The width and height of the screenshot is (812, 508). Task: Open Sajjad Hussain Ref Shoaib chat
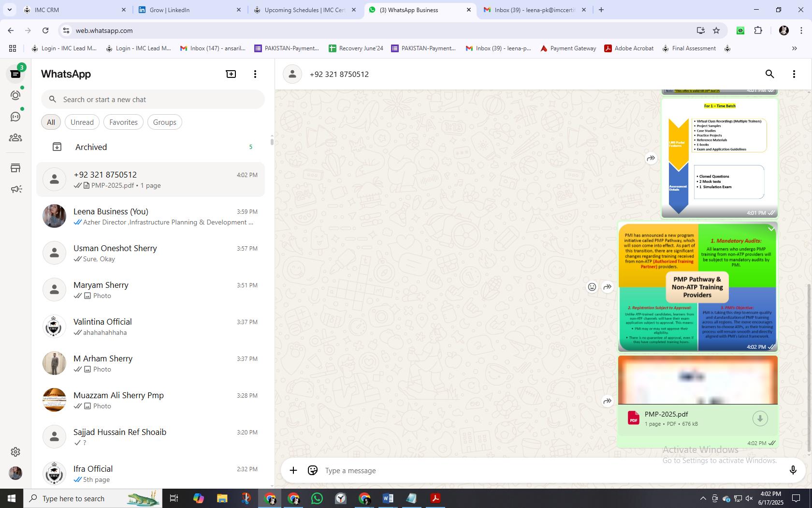[x=150, y=437]
